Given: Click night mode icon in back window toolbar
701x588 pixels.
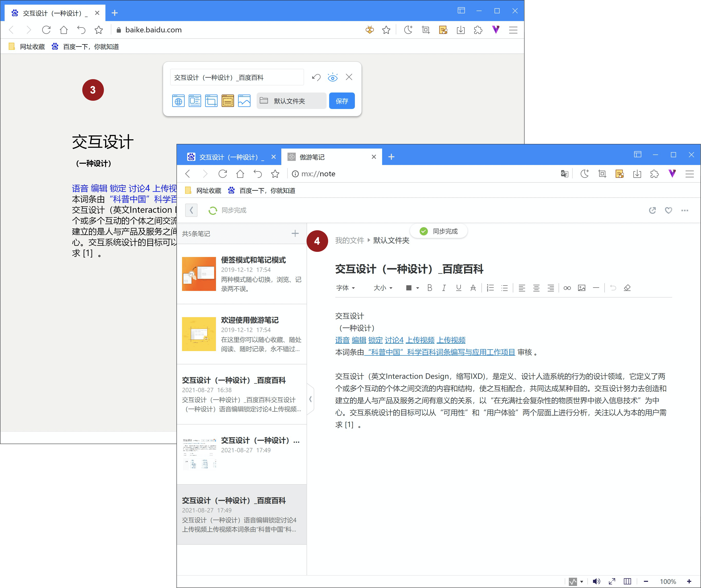Looking at the screenshot, I should tap(408, 30).
